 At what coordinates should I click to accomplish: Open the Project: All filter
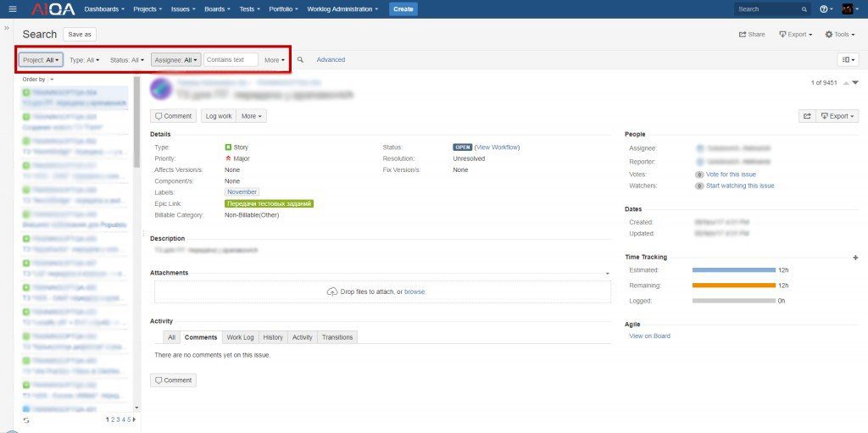[x=41, y=60]
